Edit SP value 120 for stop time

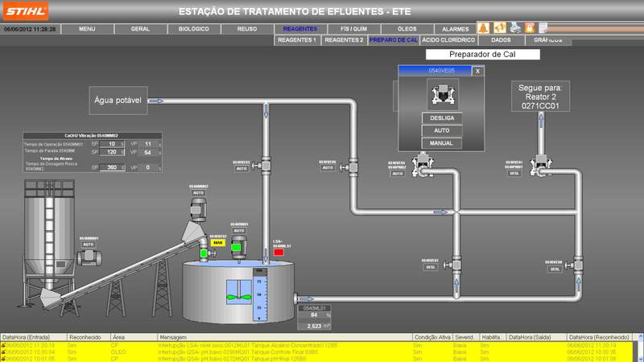(x=112, y=152)
